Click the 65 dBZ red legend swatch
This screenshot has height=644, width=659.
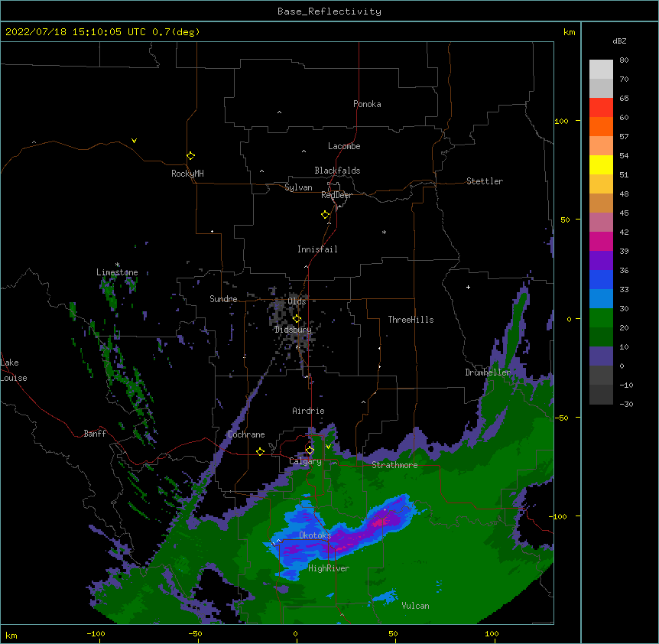601,108
